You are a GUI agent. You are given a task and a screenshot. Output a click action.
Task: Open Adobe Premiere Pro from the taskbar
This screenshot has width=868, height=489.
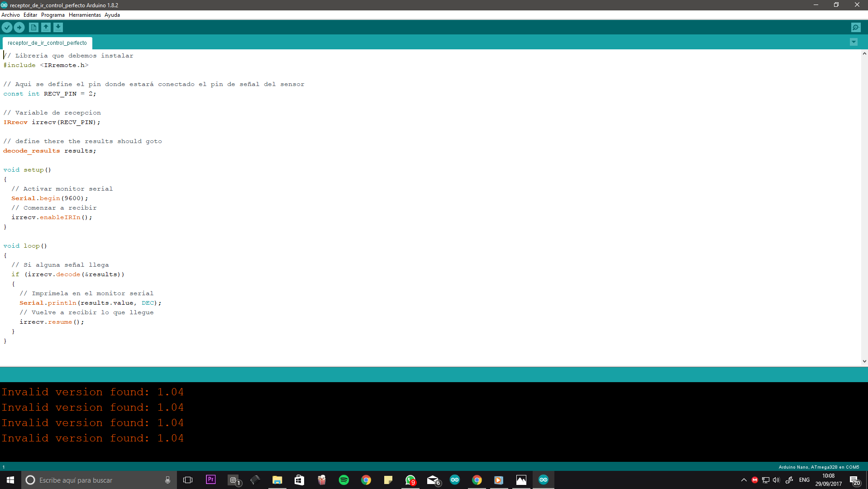(x=210, y=480)
